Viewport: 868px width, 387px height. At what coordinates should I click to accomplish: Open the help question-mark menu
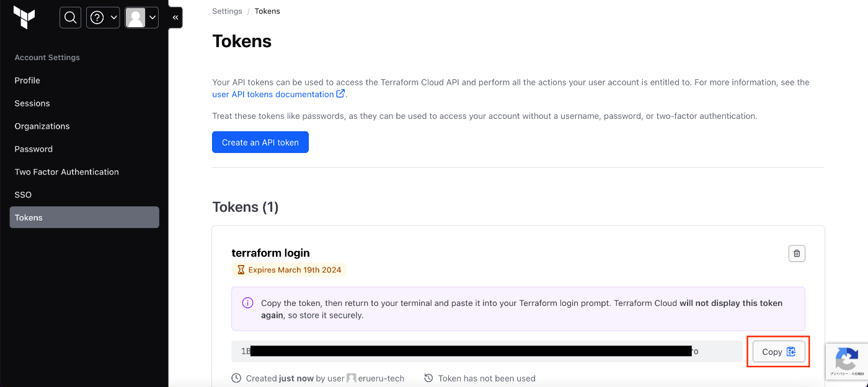[x=103, y=17]
